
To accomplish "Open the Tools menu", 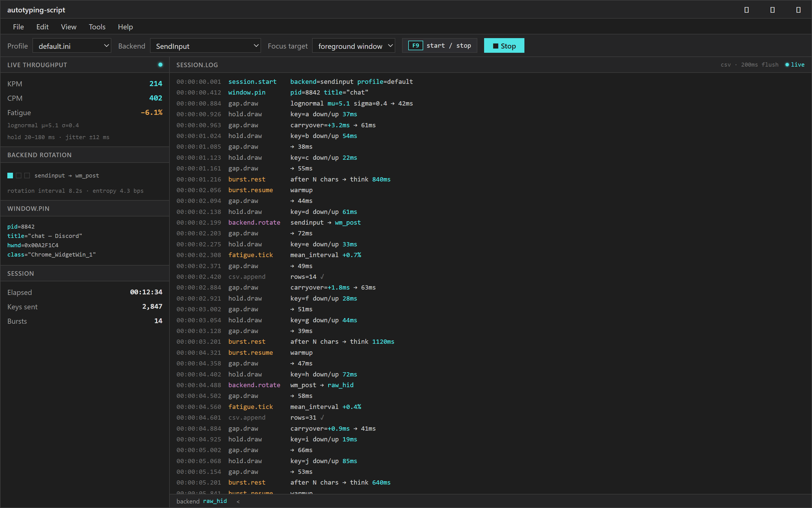I will [97, 27].
